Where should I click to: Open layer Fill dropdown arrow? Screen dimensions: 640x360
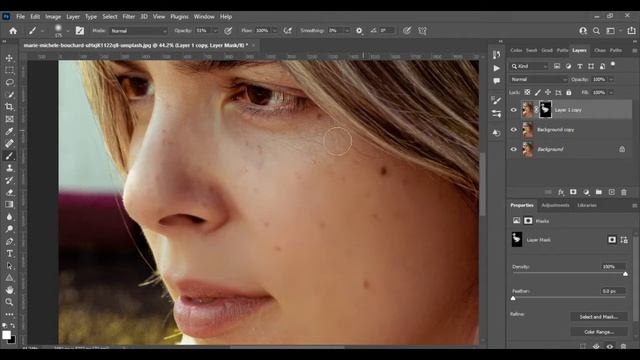pyautogui.click(x=611, y=93)
